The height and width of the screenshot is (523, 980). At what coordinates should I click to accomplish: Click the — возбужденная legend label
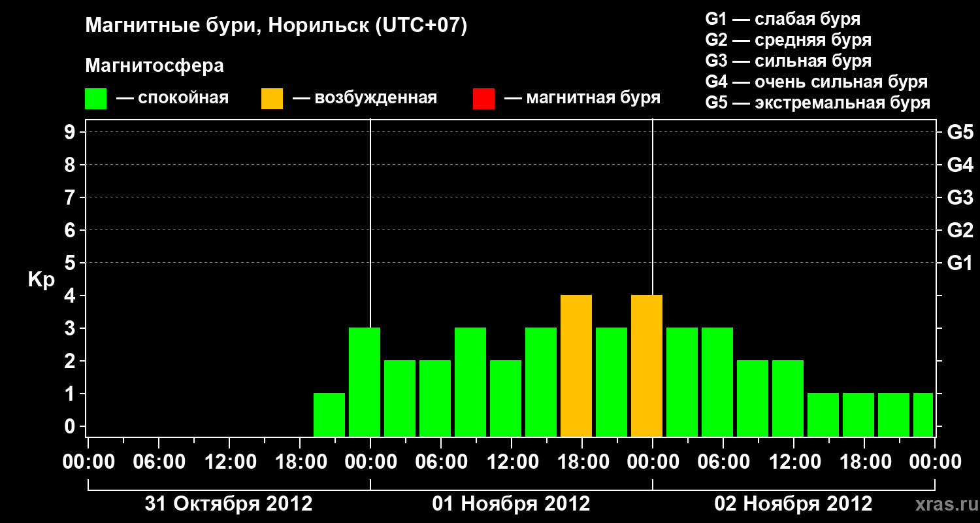point(365,98)
